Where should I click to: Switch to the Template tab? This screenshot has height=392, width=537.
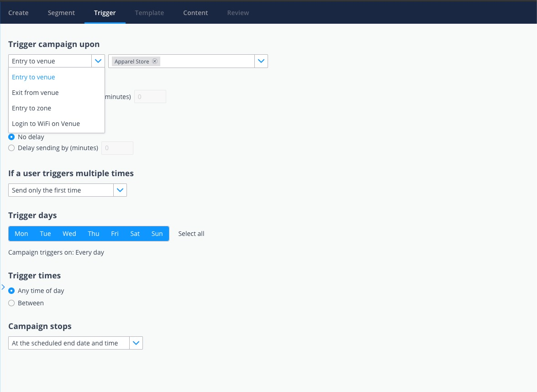(149, 13)
